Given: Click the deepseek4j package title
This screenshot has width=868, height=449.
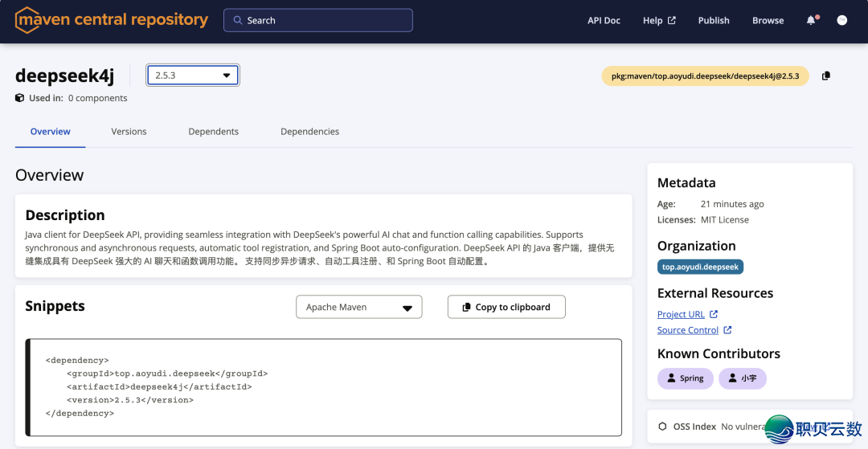Looking at the screenshot, I should pyautogui.click(x=65, y=76).
